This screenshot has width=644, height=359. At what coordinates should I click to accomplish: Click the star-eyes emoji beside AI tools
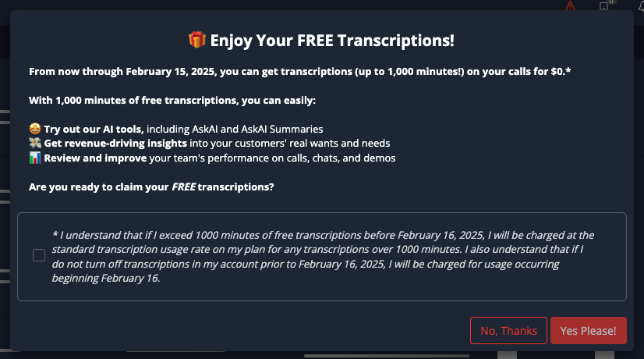pos(34,129)
